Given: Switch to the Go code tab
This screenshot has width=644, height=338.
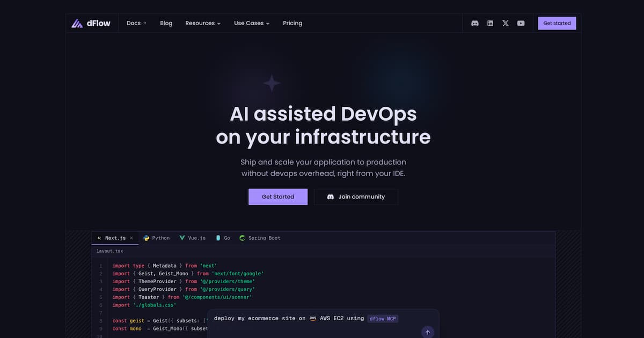Looking at the screenshot, I should 223,238.
